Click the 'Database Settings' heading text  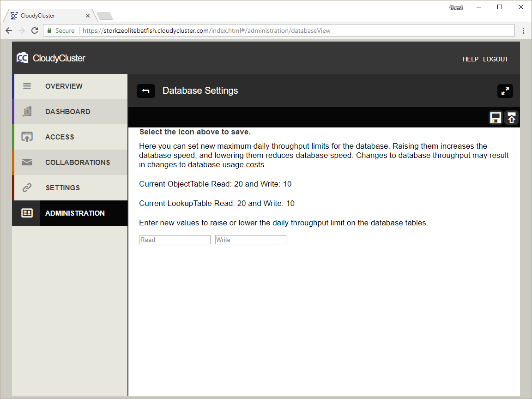point(200,91)
